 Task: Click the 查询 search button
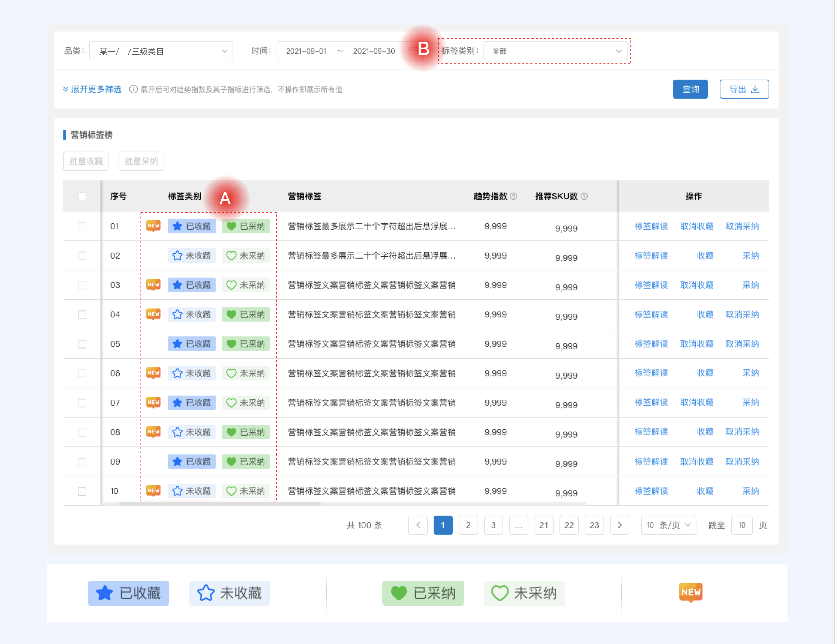[690, 89]
